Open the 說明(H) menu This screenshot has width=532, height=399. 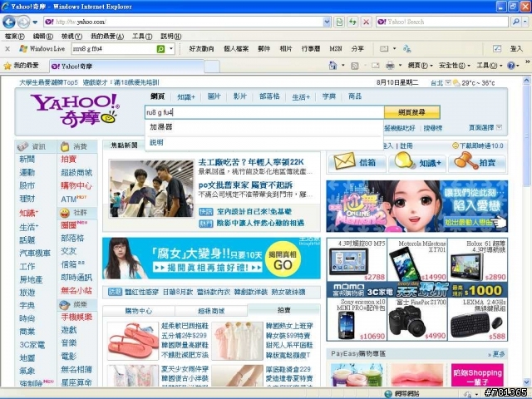(x=170, y=36)
